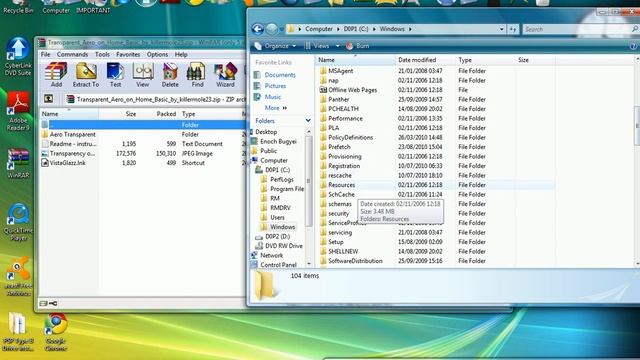Open the address bar history dropdown
Screen dimensions: 640x360
tap(502, 29)
